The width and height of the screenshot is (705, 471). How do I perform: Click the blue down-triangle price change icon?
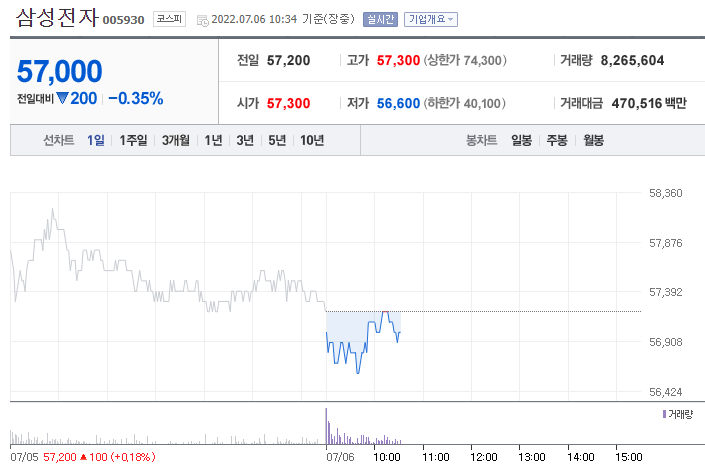62,98
